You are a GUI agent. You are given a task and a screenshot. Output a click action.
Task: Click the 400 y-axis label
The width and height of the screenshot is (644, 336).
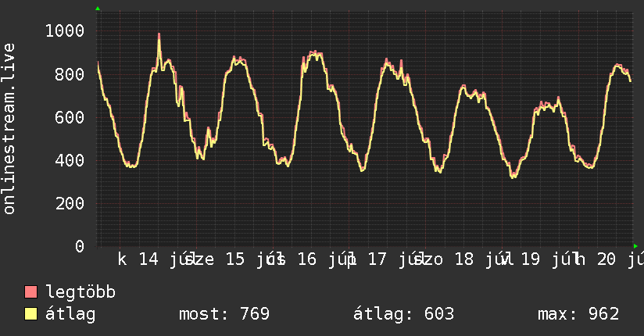click(70, 160)
